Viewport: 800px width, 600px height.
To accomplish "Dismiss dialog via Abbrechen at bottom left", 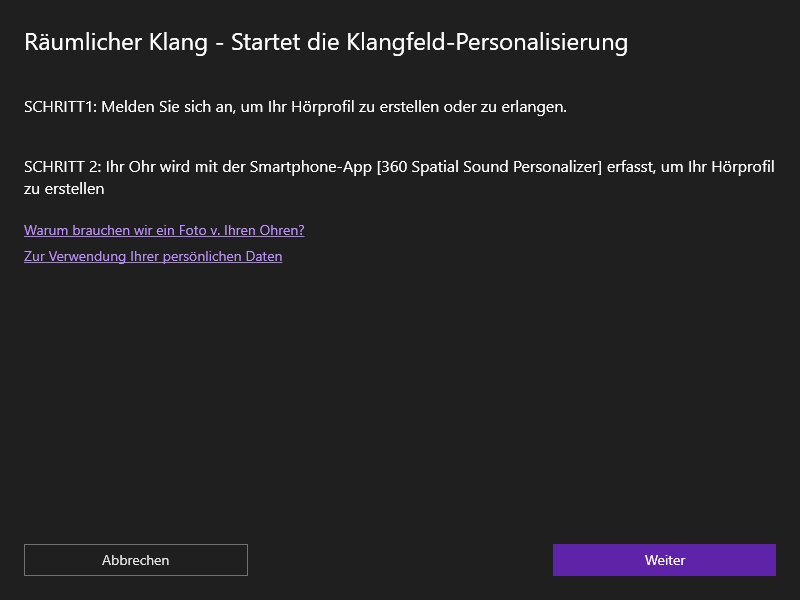I will click(x=136, y=560).
